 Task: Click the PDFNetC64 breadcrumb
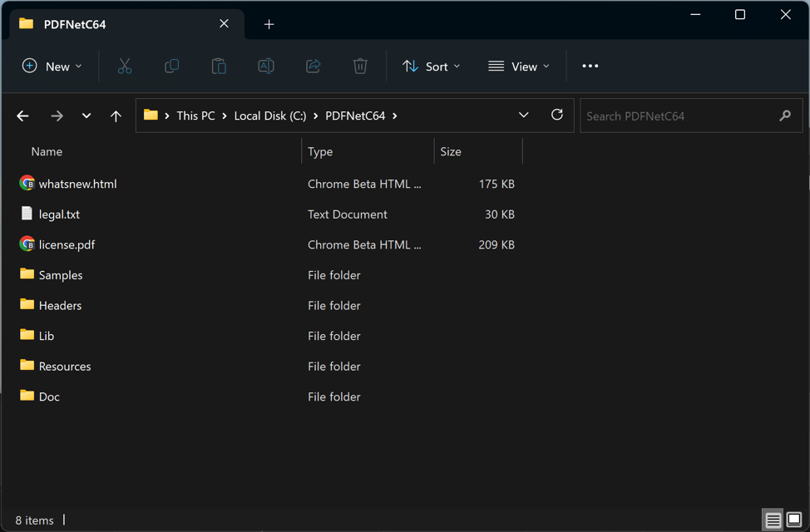click(355, 116)
